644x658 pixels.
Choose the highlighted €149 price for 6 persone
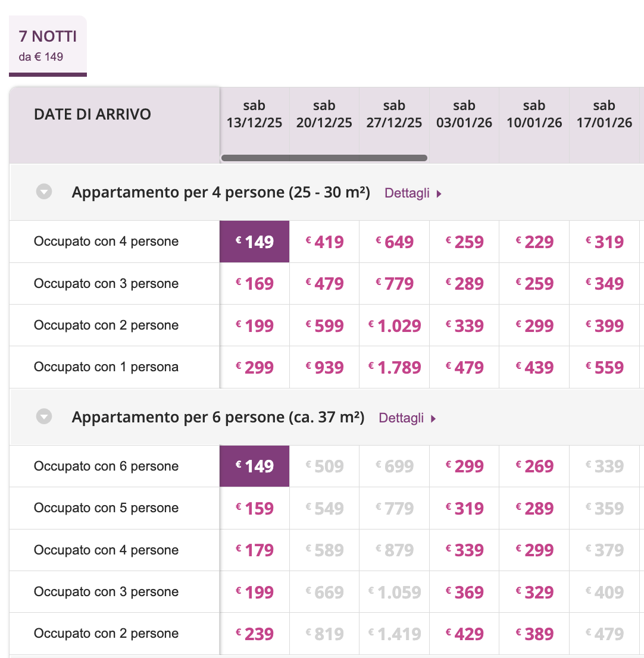tap(255, 466)
